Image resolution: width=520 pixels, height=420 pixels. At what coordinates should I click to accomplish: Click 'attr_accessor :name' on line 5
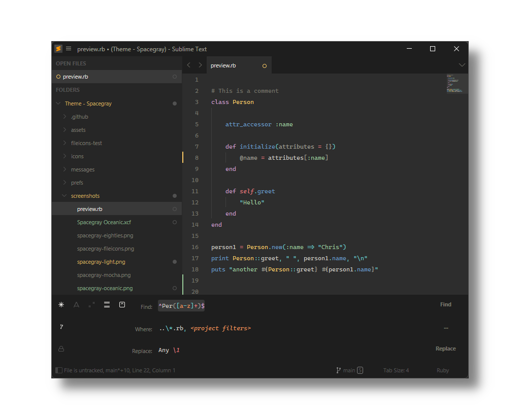coord(259,124)
